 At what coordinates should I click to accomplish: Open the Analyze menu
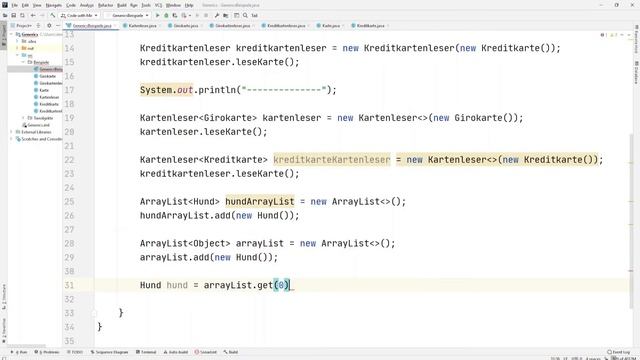87,5
